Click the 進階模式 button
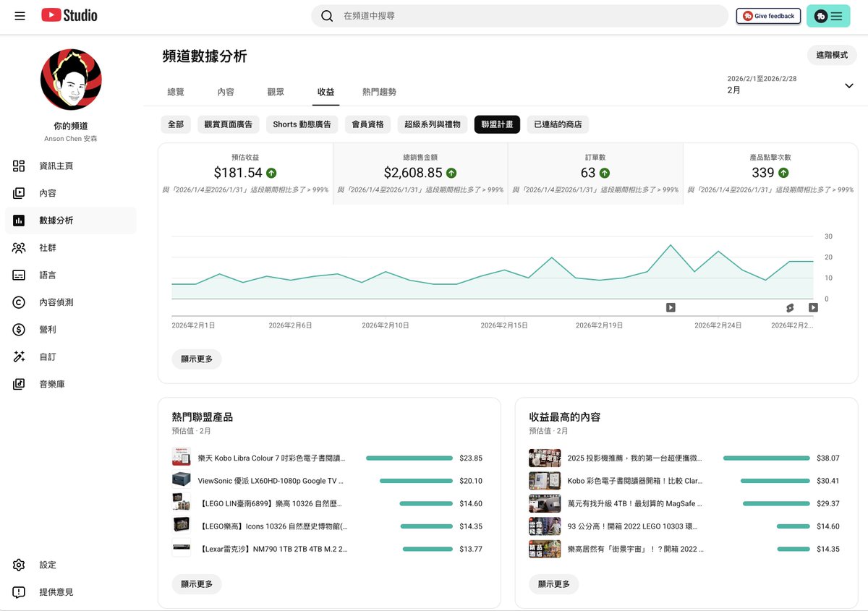Viewport: 868px width, 611px height. [x=832, y=55]
